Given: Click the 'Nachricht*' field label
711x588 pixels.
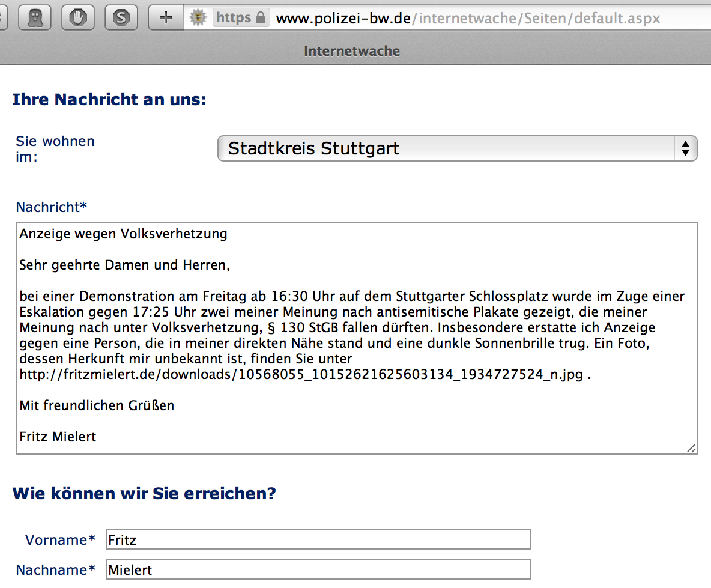Looking at the screenshot, I should tap(52, 207).
